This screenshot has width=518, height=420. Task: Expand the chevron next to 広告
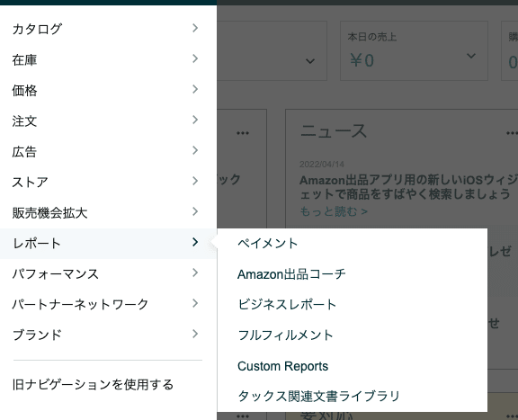point(195,150)
